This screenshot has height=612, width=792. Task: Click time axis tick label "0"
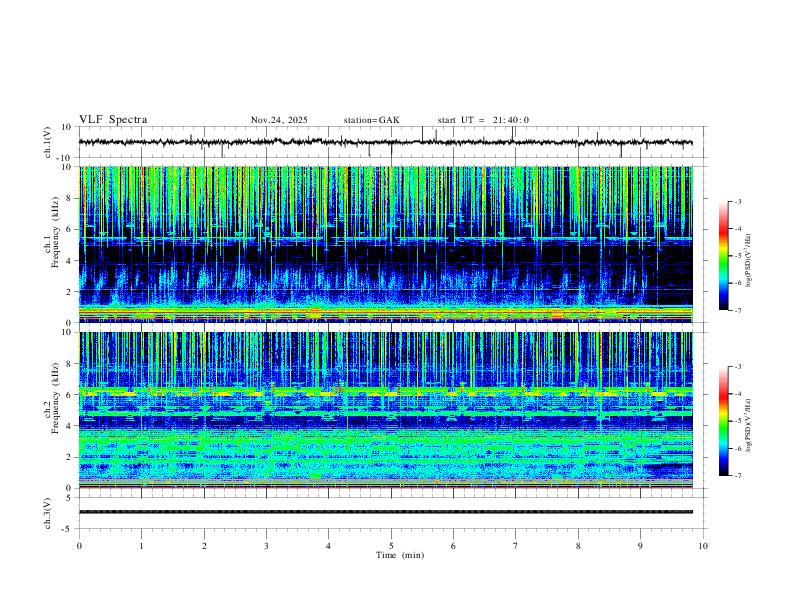coord(79,546)
